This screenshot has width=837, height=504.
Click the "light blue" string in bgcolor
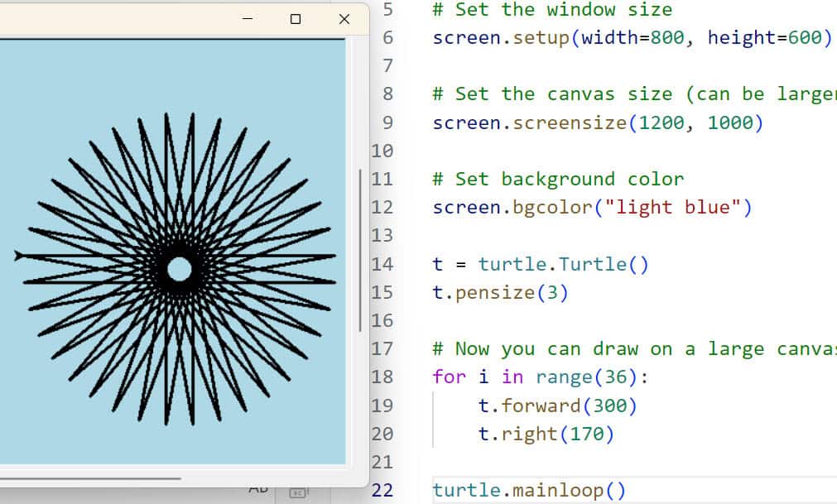(673, 207)
